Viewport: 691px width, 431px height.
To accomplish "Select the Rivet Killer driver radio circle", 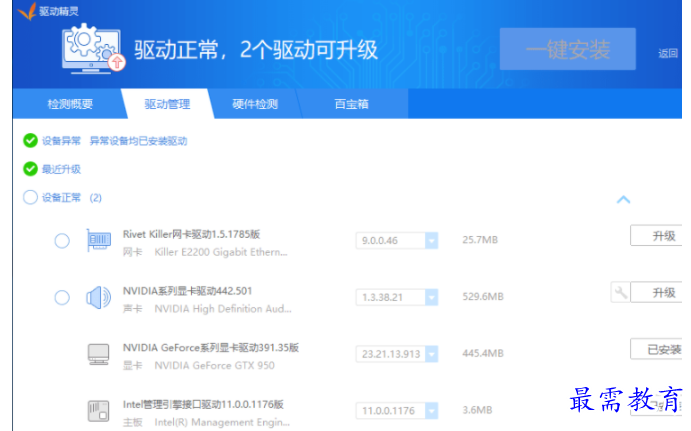I will 62,241.
